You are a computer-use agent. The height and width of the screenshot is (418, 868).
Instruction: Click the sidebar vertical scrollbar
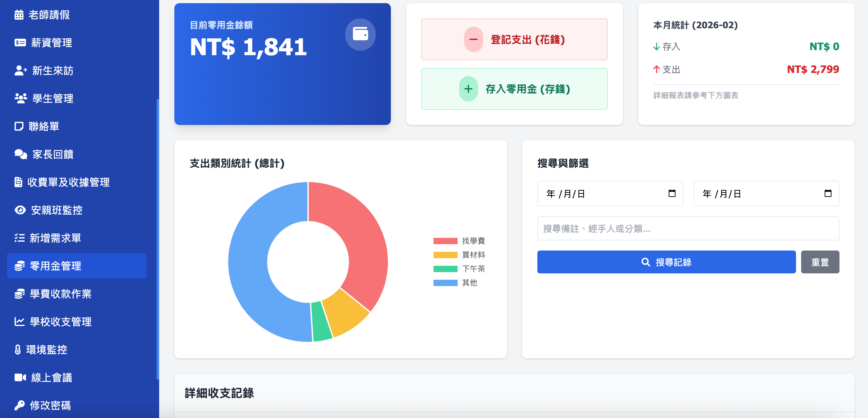(158, 239)
